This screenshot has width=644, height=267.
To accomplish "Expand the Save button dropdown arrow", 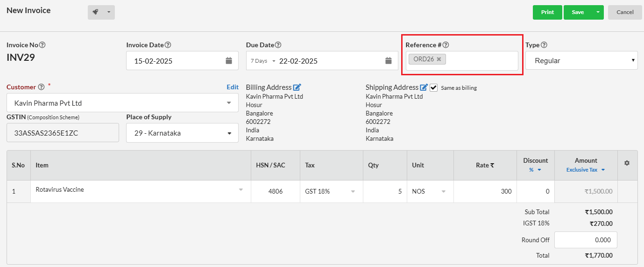I will coord(598,12).
